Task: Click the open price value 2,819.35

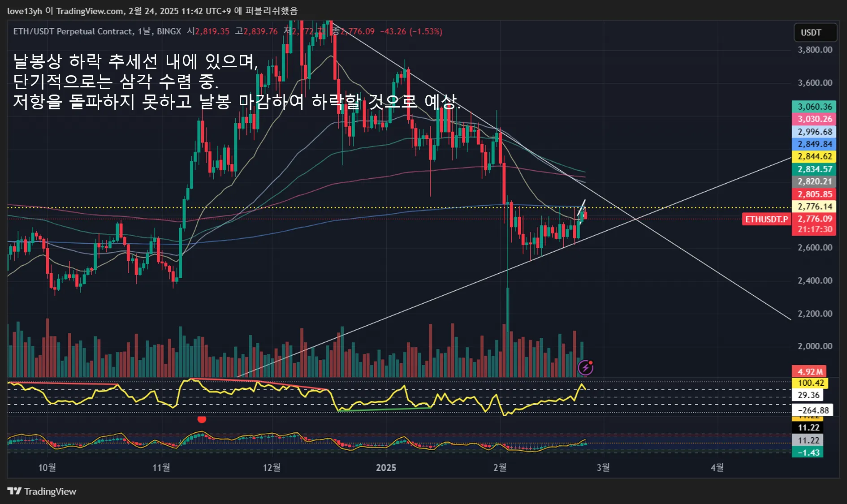Action: (212, 31)
